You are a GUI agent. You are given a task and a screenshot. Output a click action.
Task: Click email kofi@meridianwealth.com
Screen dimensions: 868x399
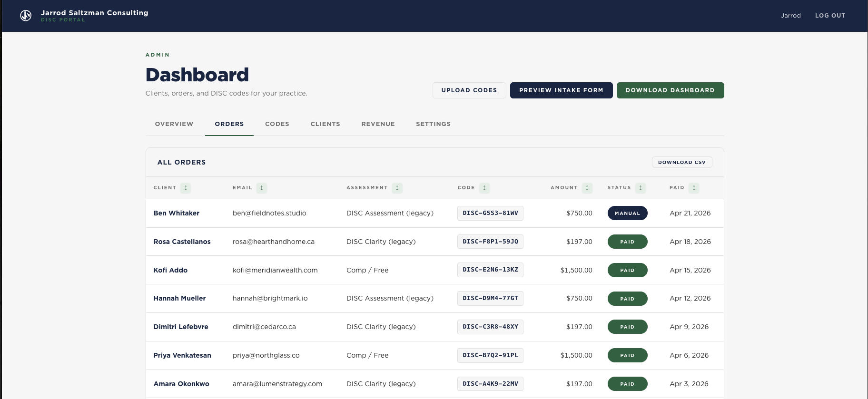tap(275, 270)
